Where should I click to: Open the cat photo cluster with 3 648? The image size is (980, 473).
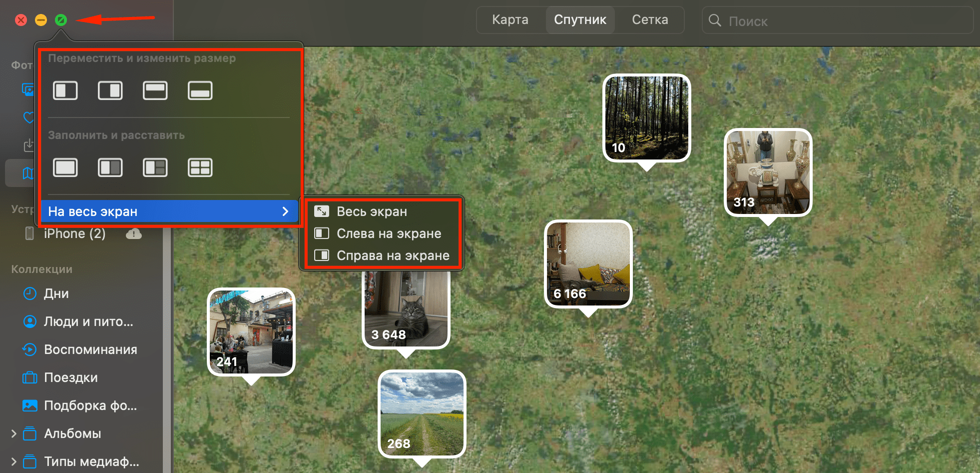pyautogui.click(x=406, y=309)
